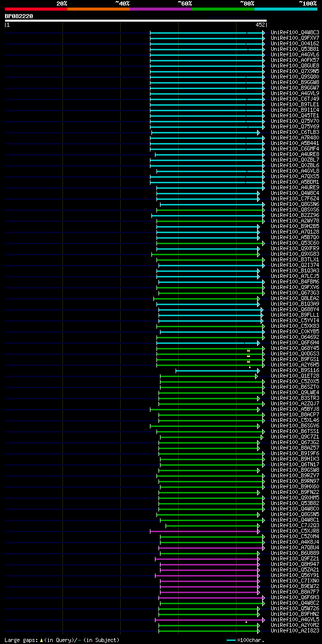Select the UniRef100_Q6F6H3 label
Screen dimensions: 322x644
295,598
